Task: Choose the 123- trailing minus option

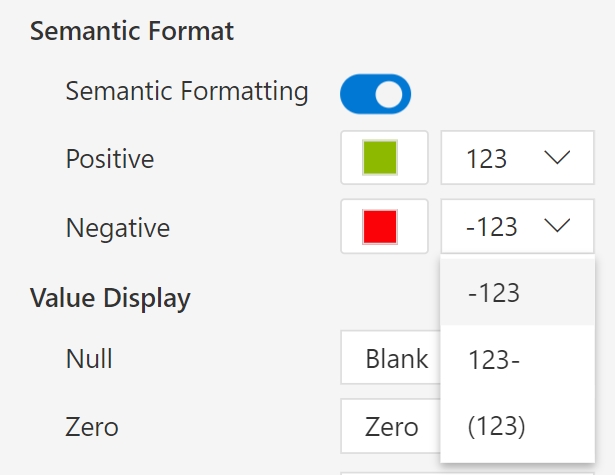Action: pyautogui.click(x=494, y=360)
